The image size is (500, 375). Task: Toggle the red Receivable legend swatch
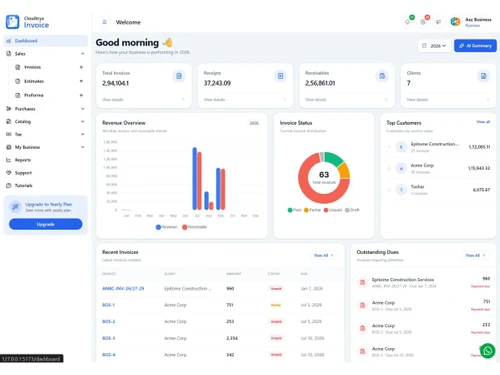coord(184,227)
